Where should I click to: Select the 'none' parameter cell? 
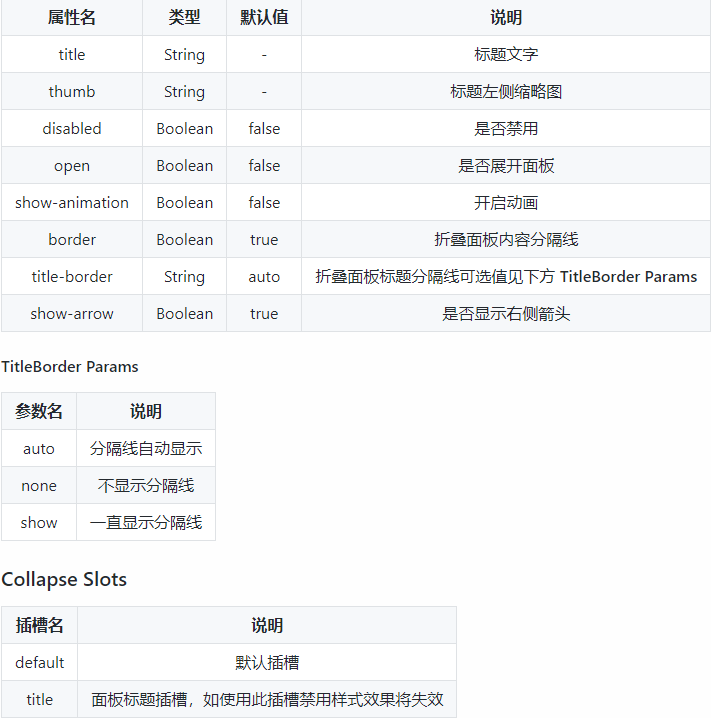coord(39,485)
